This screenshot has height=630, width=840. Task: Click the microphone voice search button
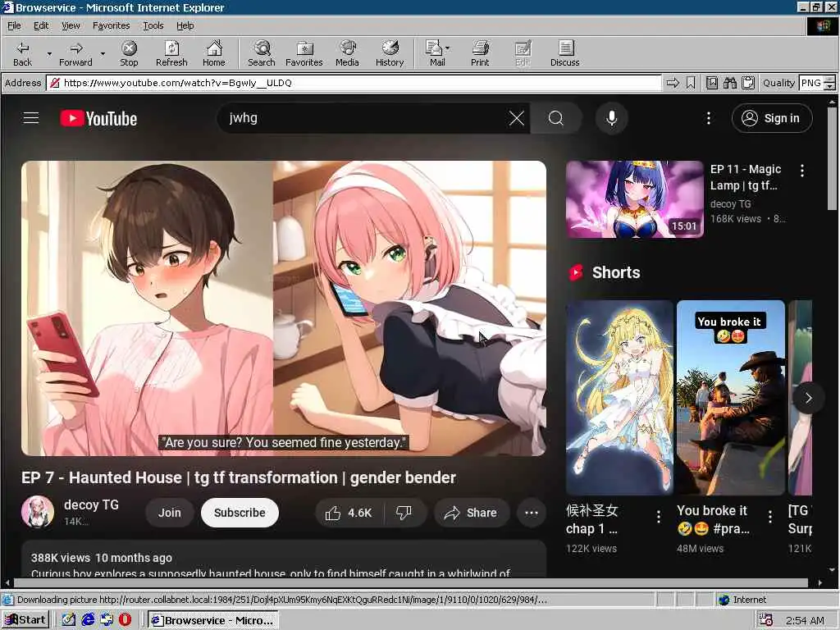coord(611,118)
